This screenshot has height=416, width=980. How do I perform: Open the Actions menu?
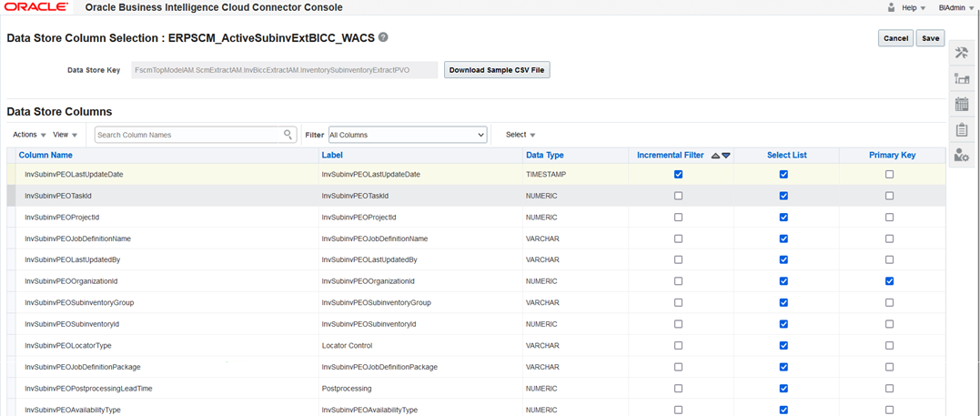pos(29,135)
